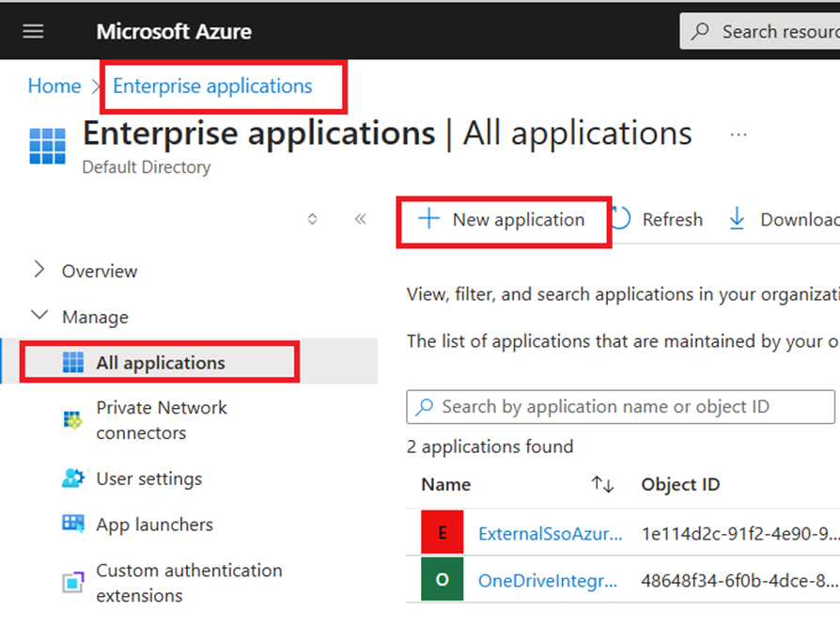Open Custom authentication extensions
The height and width of the screenshot is (627, 840).
[x=189, y=583]
